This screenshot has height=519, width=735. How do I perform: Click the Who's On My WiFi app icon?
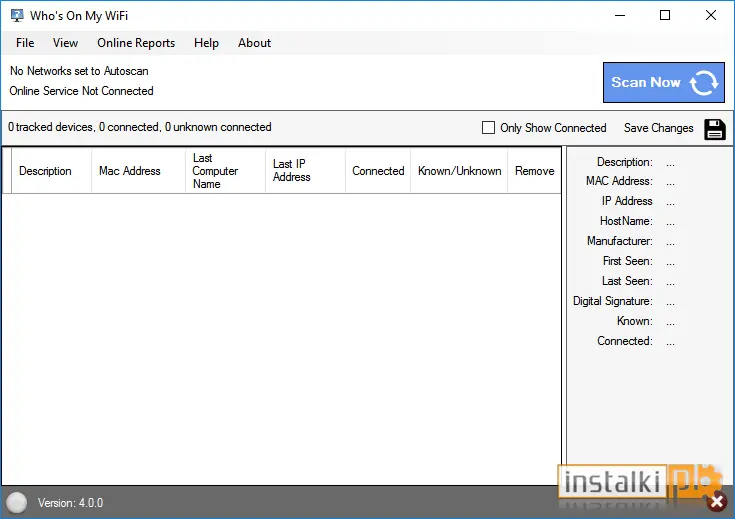click(x=17, y=15)
